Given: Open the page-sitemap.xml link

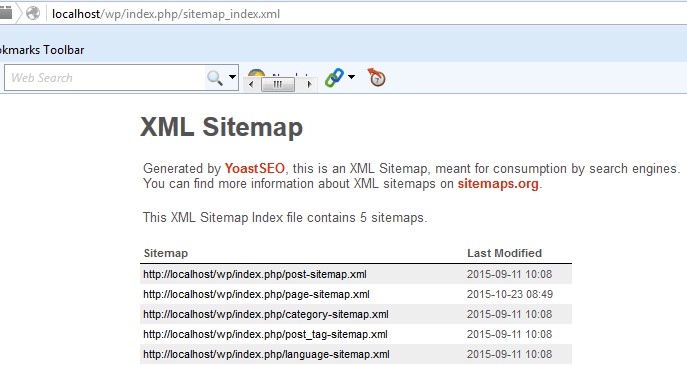Looking at the screenshot, I should point(256,294).
